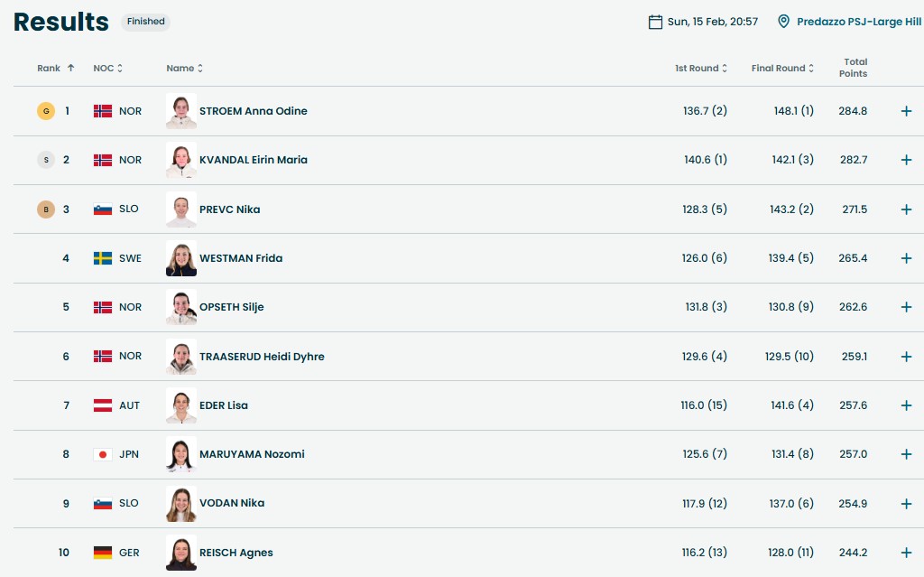924x577 pixels.
Task: Expand details for PREVC Nika row
Action: 906,209
